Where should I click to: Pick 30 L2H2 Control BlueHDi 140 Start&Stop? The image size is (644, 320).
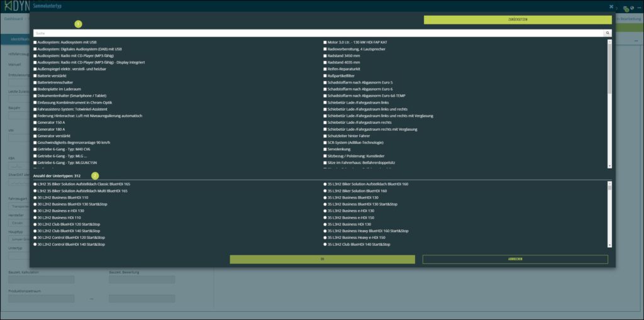tap(35, 244)
